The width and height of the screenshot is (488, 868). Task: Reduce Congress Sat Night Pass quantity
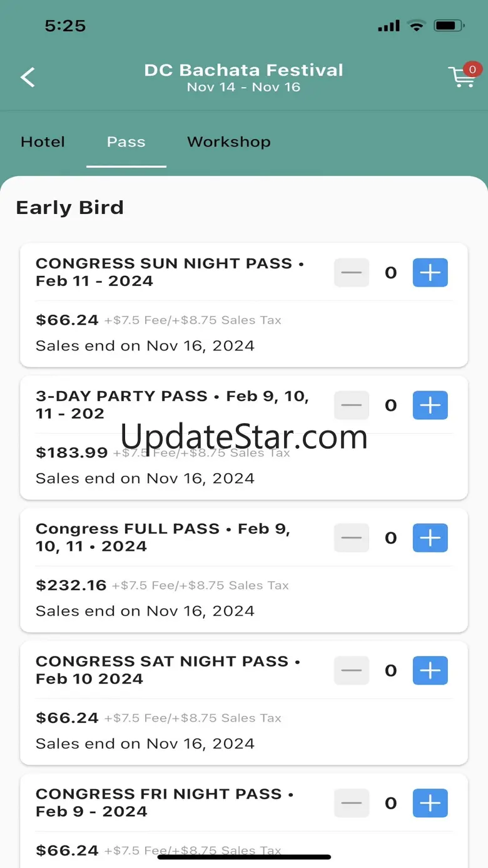coord(352,671)
